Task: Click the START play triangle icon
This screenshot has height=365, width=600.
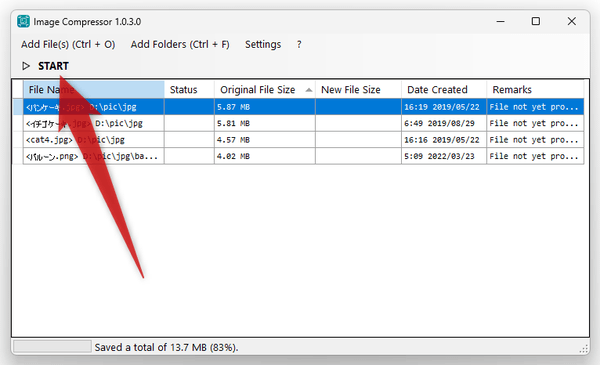Action: (26, 66)
